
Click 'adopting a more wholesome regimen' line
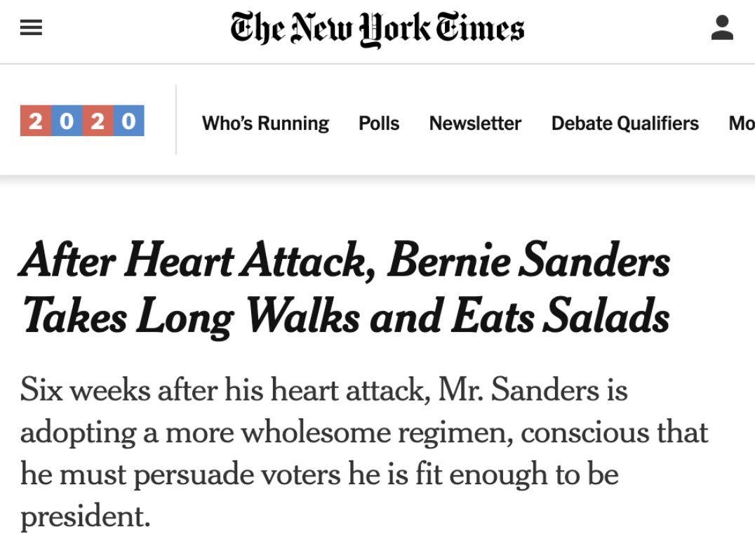coord(266,433)
